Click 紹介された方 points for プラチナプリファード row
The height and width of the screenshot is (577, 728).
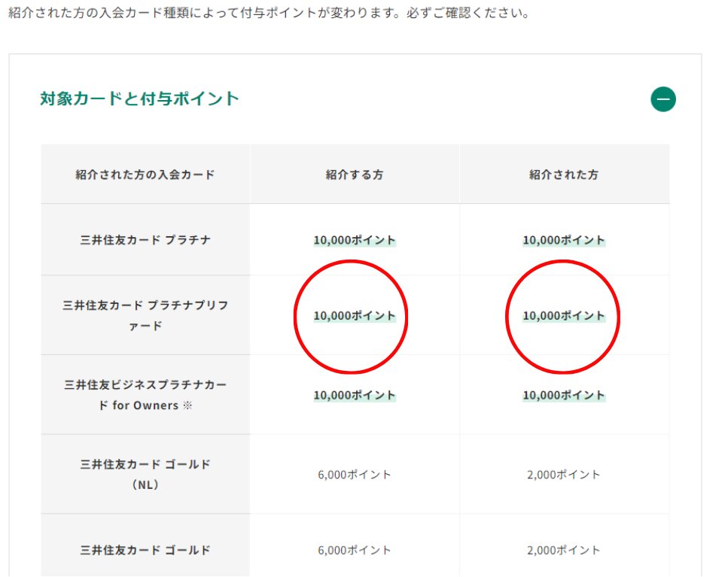(x=564, y=316)
